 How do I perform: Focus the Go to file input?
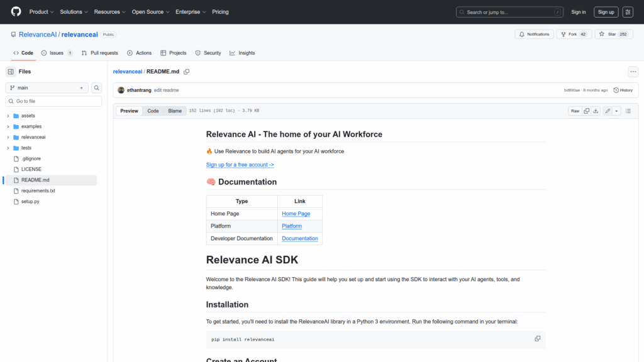(53, 101)
